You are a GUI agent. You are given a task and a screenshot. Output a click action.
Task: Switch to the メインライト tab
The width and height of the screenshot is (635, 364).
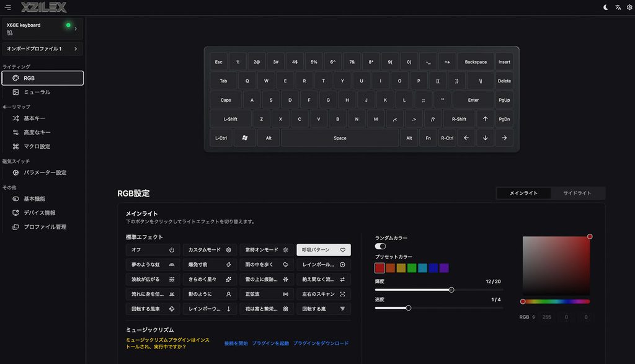(x=523, y=193)
